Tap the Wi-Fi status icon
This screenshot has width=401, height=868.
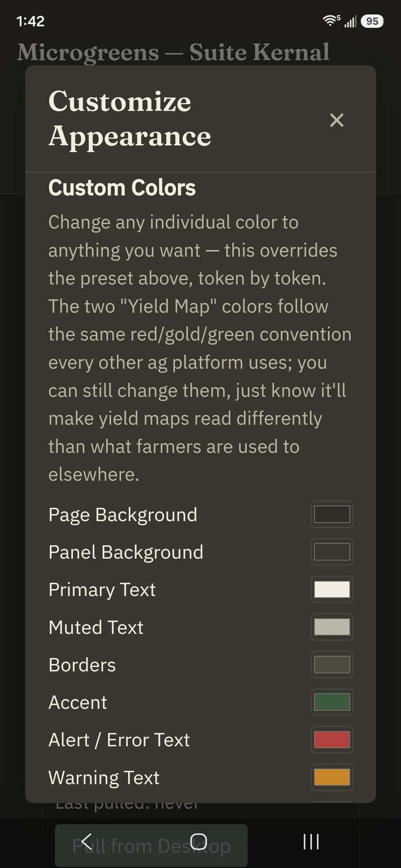tap(331, 21)
